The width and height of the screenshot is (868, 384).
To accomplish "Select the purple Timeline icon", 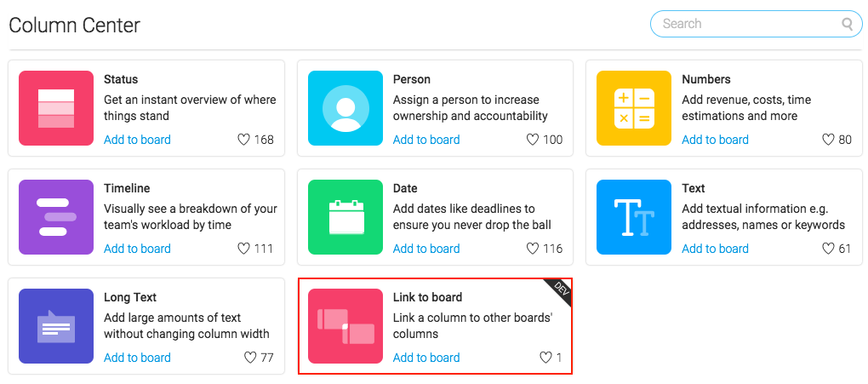I will pyautogui.click(x=56, y=217).
